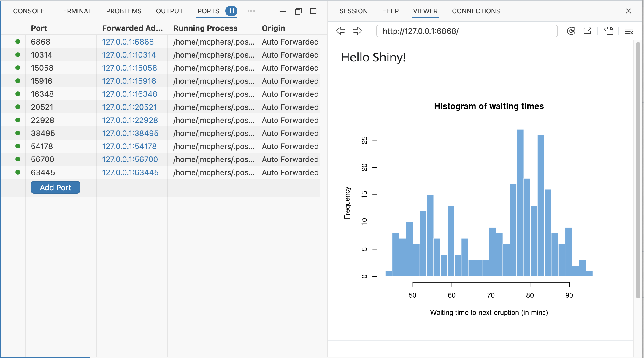Viewport: 644px width, 358px height.
Task: Go forward in the Viewer
Action: 357,31
